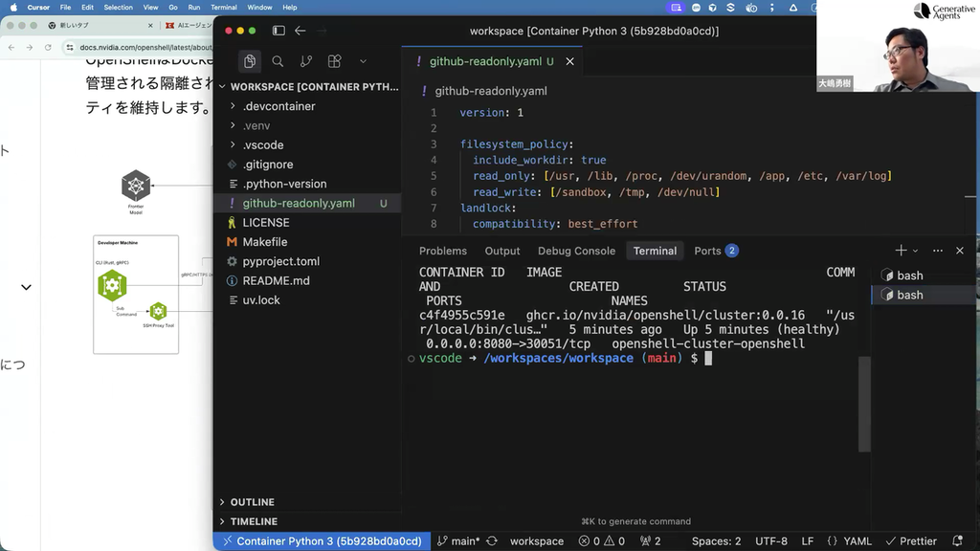
Task: Switch to the Debug Console tab
Action: coord(576,251)
